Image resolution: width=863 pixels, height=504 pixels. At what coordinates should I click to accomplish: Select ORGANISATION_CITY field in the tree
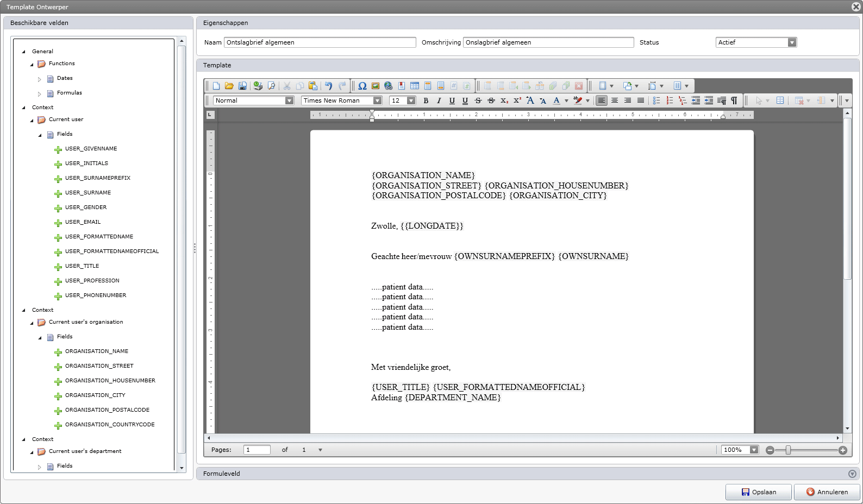click(95, 395)
